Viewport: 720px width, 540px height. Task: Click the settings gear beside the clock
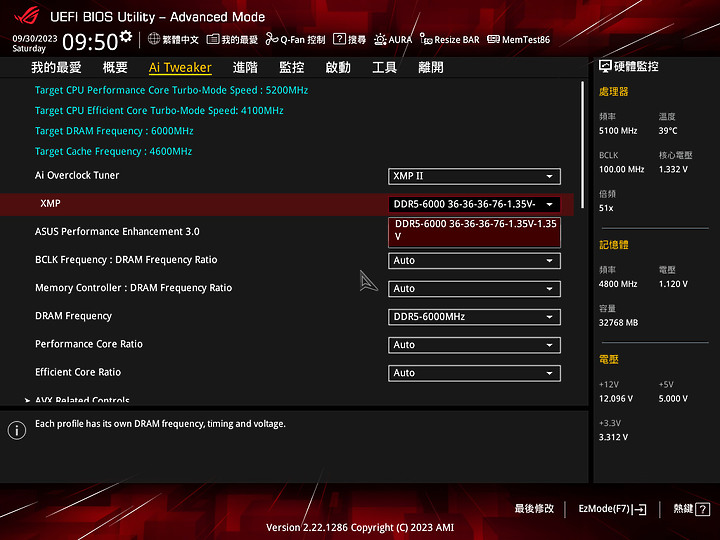point(125,36)
